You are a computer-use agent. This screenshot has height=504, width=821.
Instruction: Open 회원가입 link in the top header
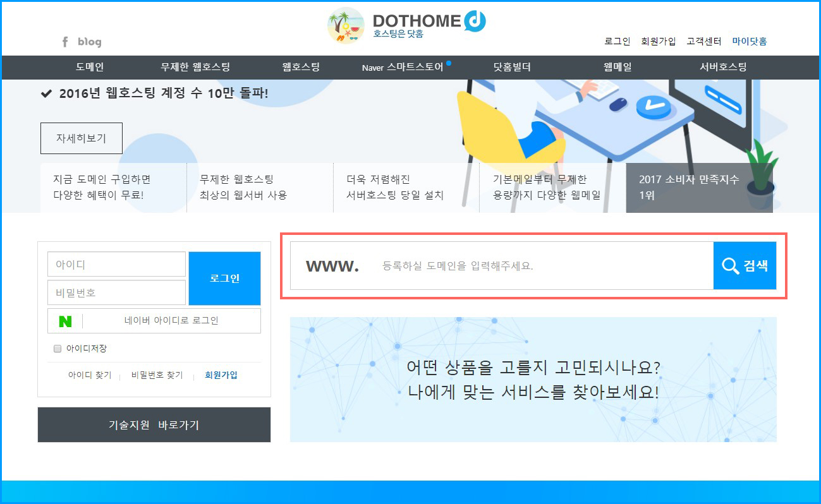coord(659,41)
